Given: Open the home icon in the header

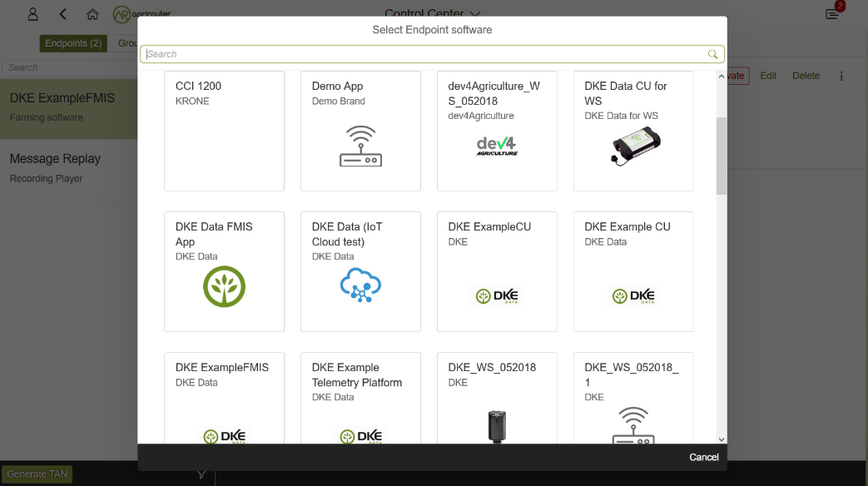Looking at the screenshot, I should [92, 14].
